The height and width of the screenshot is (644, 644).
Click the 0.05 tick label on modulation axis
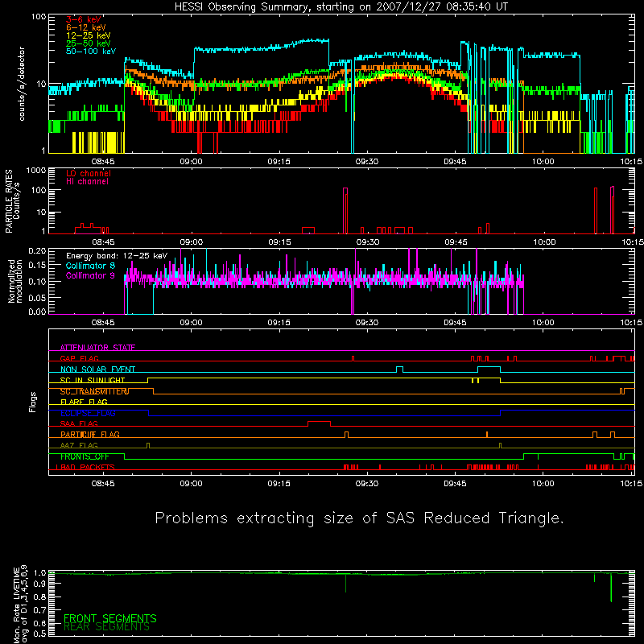coord(37,297)
